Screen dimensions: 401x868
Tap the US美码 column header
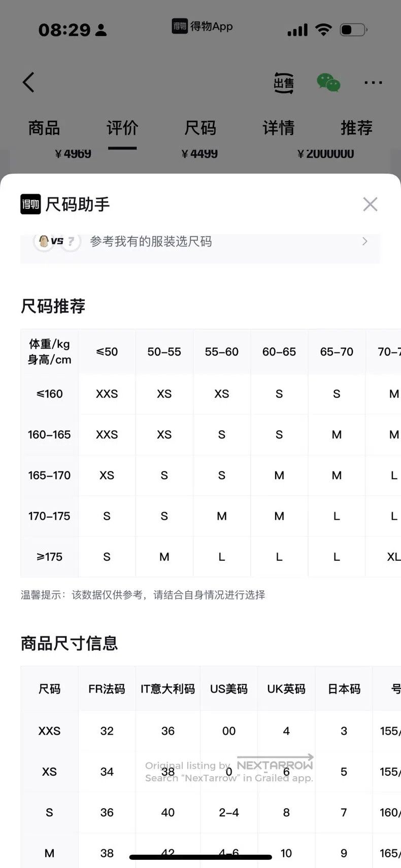pos(229,689)
